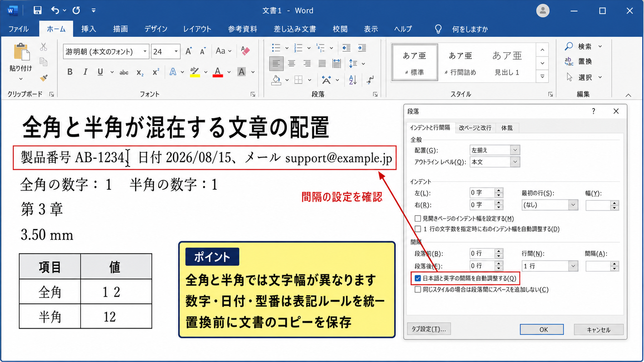Decrease font size with the small A icon
The height and width of the screenshot is (362, 644).
pyautogui.click(x=203, y=51)
